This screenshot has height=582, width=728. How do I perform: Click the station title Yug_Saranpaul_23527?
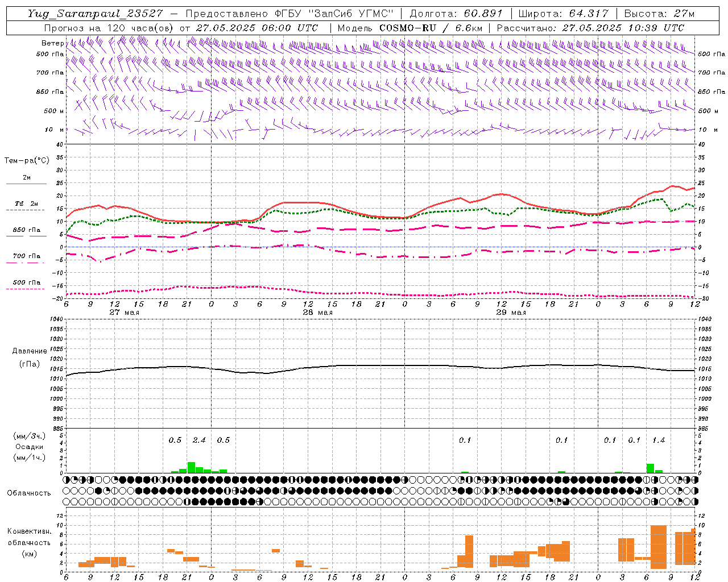point(95,14)
